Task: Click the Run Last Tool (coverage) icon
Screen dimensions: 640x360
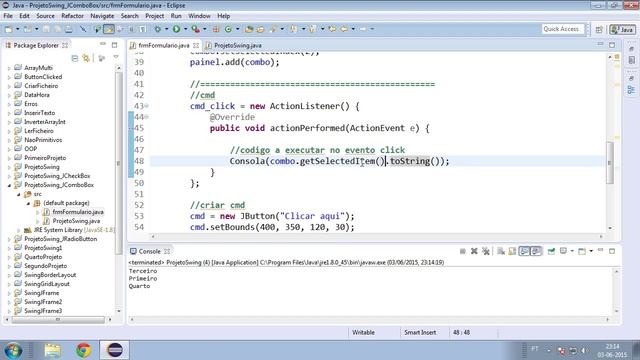Action: tap(196, 29)
